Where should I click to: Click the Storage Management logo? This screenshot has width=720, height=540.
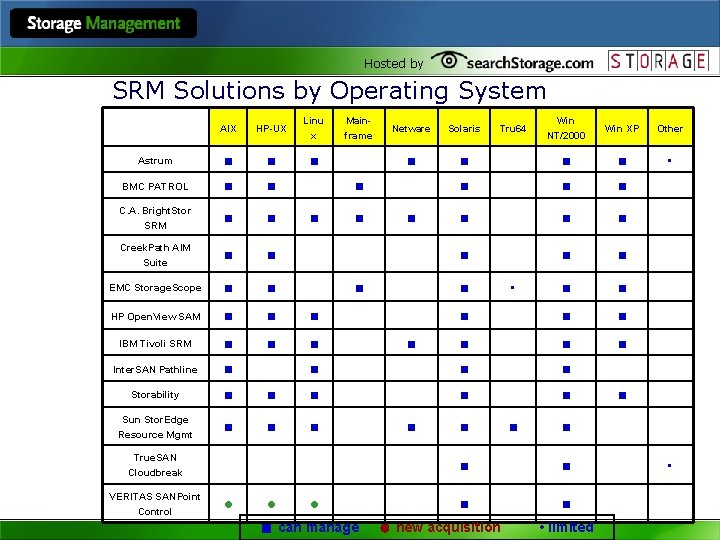(x=103, y=23)
